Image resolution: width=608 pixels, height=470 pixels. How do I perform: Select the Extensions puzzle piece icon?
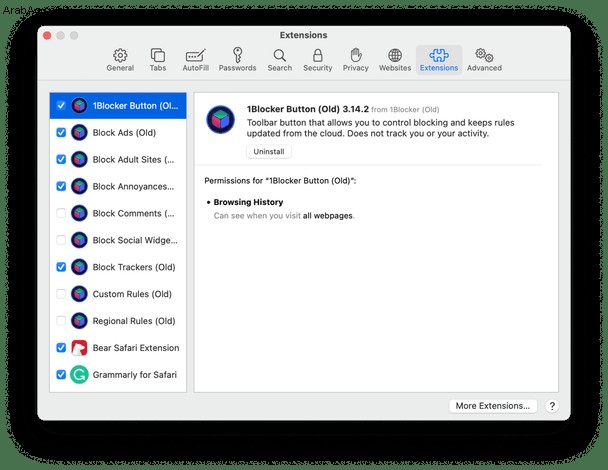coord(439,55)
